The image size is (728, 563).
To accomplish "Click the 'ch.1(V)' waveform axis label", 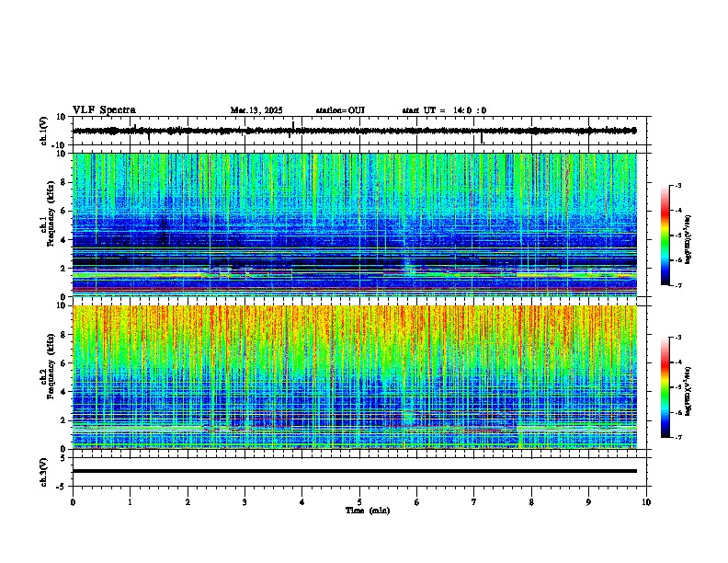I will click(x=44, y=131).
